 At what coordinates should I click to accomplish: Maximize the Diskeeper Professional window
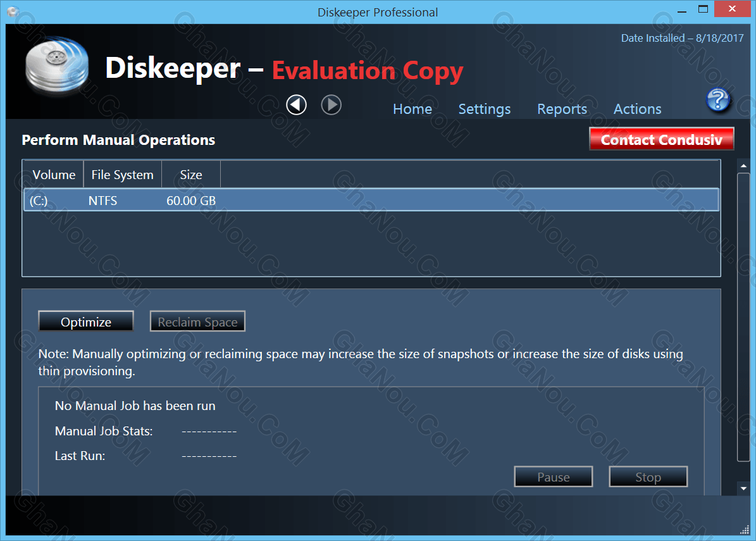coord(703,9)
